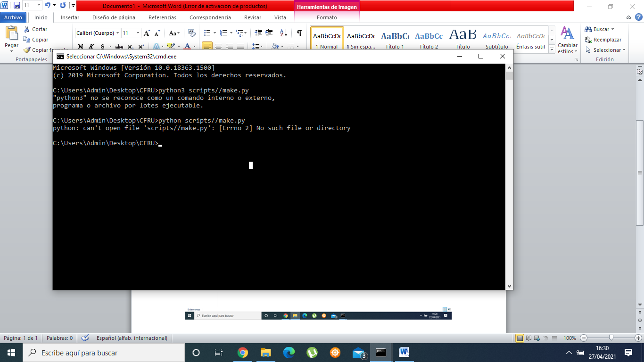Switch to the Insertar ribbon tab
644x362 pixels.
70,17
